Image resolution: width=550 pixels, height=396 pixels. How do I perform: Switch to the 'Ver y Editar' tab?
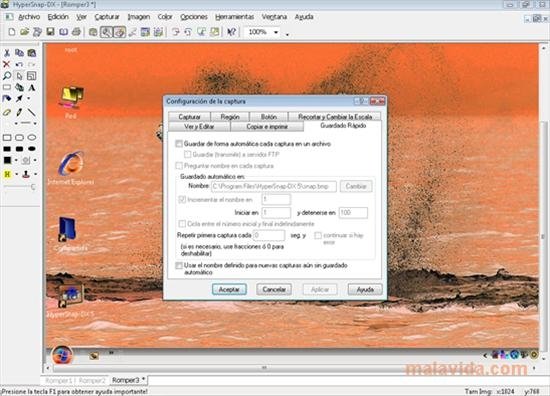(x=199, y=127)
